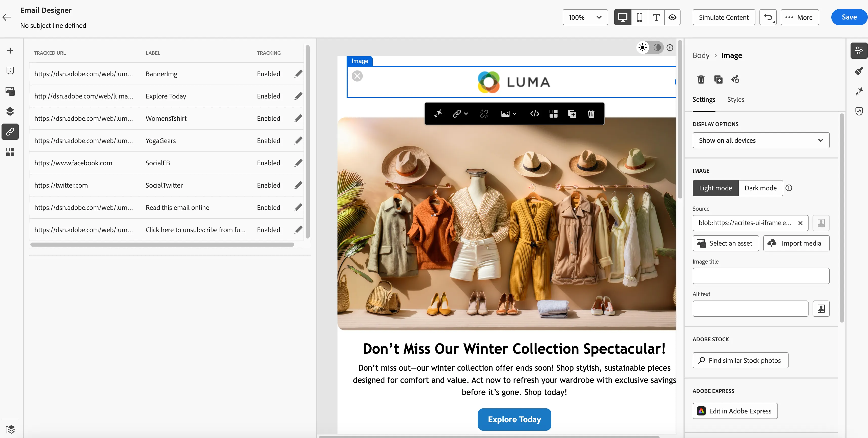Click Import media button
Image resolution: width=868 pixels, height=438 pixels.
(796, 243)
